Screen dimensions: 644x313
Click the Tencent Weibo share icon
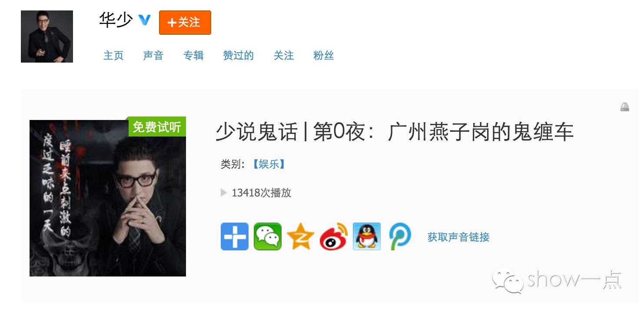(400, 236)
